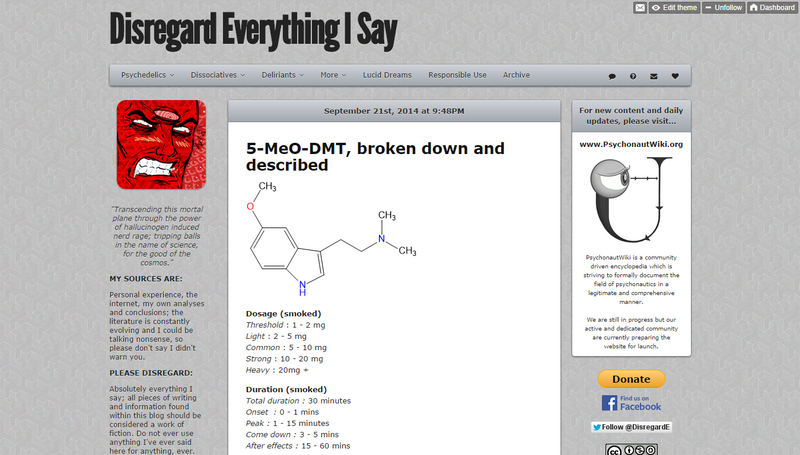Click the 5-MeO-DMT molecule diagram image
The height and width of the screenshot is (455, 800).
(333, 238)
